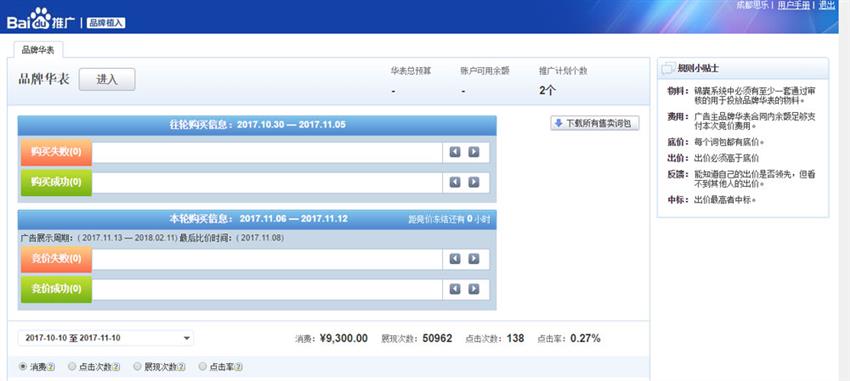Click the orange 竞价失败(0) button
The width and height of the screenshot is (850, 381).
56,259
